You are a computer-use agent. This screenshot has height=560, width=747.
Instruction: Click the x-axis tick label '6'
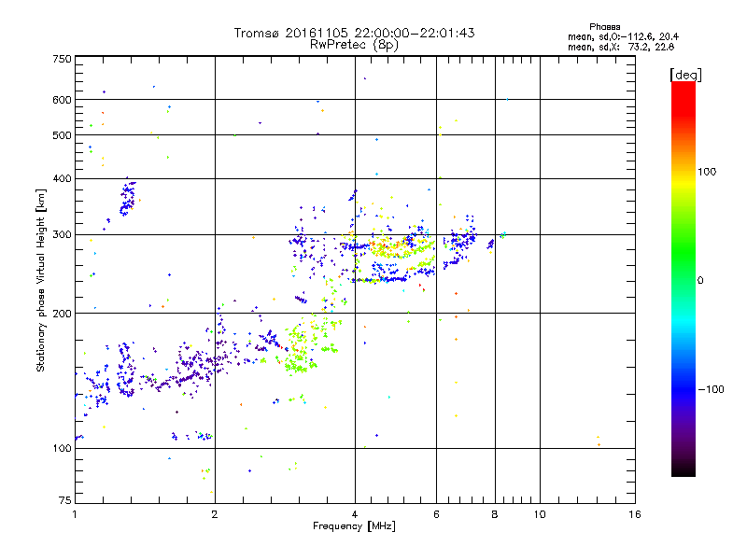click(x=436, y=514)
